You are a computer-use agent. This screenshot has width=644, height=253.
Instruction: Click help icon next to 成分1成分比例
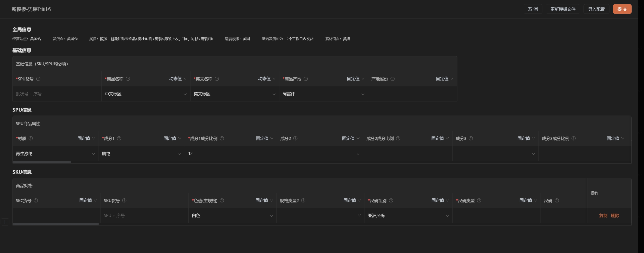point(222,138)
